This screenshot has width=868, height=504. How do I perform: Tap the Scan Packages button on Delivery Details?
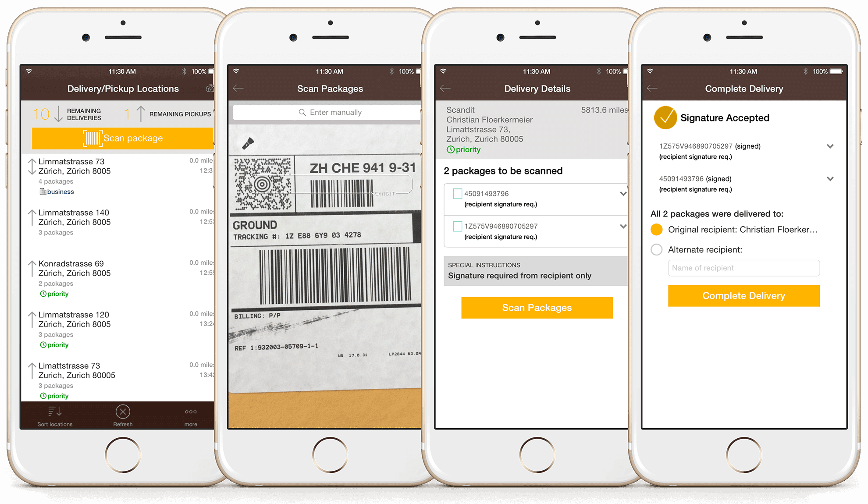point(537,307)
